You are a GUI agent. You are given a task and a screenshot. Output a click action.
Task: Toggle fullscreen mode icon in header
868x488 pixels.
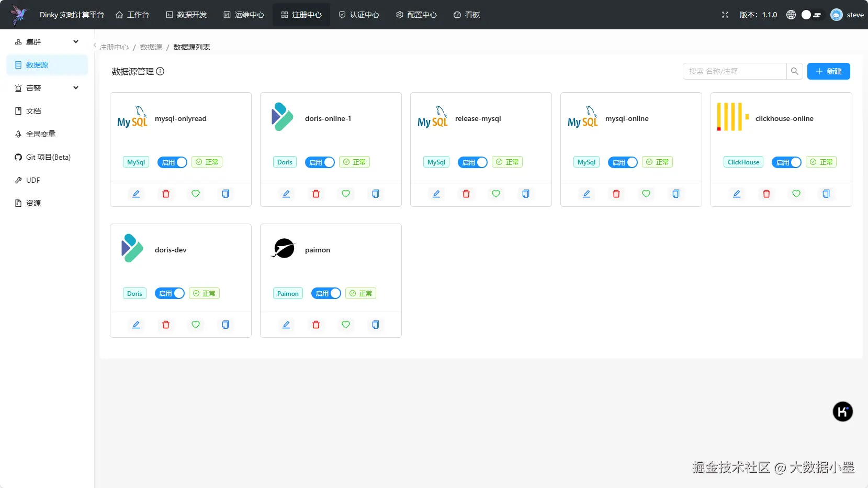coord(725,15)
